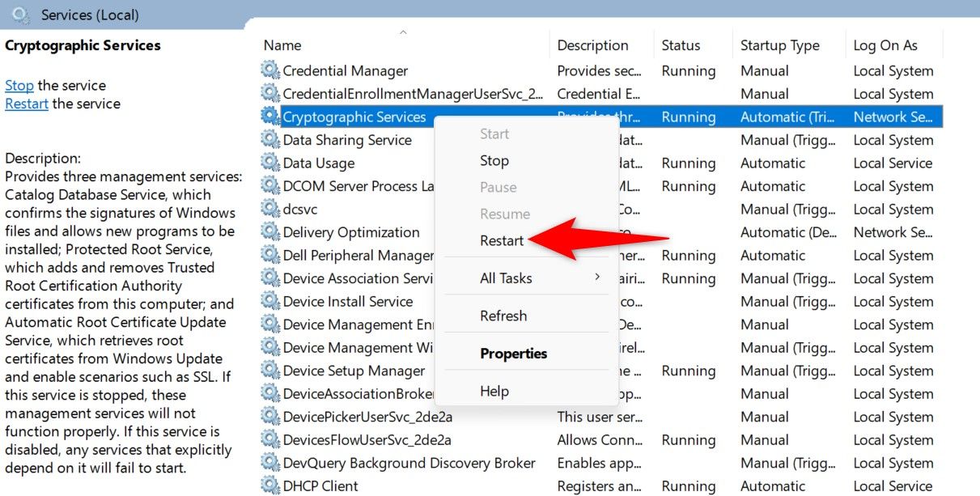Select the Data Usage service name

(x=319, y=163)
